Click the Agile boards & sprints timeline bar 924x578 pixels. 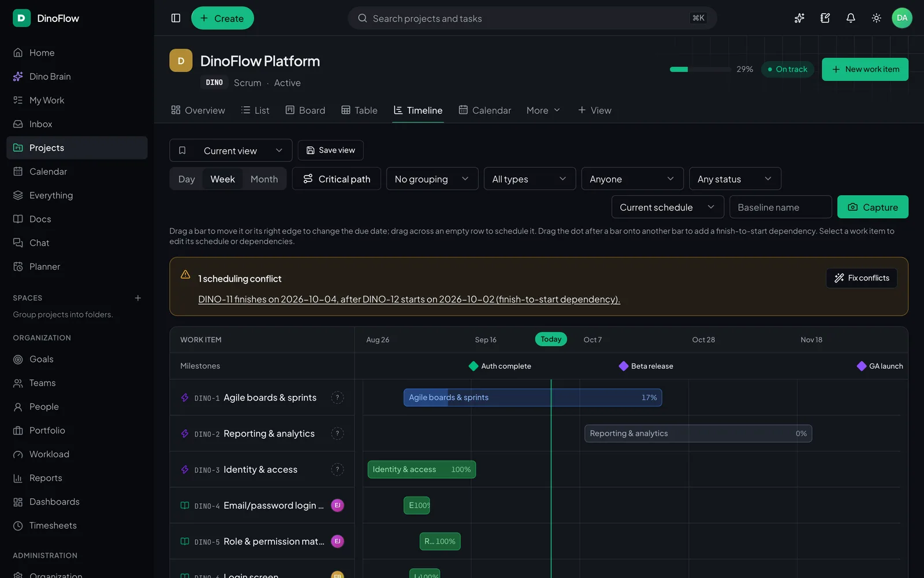tap(532, 398)
